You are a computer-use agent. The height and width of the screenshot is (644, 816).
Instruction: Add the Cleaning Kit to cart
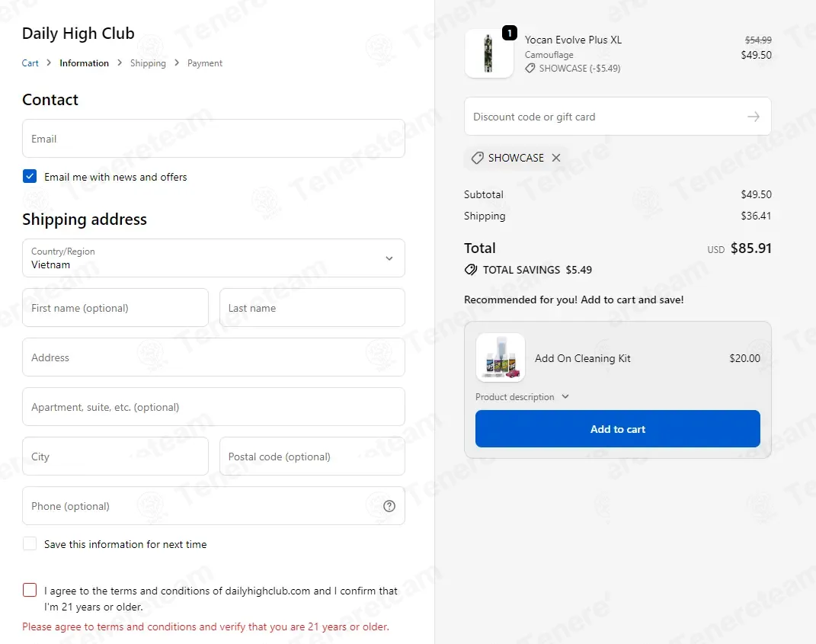(x=617, y=429)
